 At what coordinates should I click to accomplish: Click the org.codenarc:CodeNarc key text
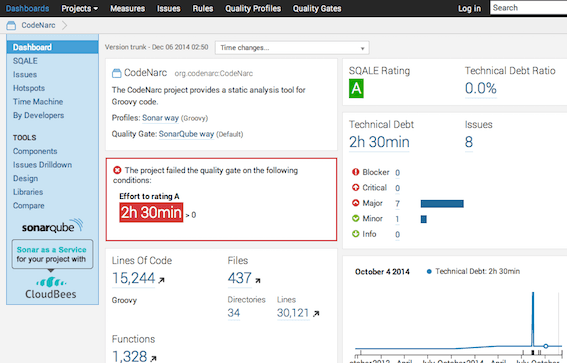tap(214, 73)
